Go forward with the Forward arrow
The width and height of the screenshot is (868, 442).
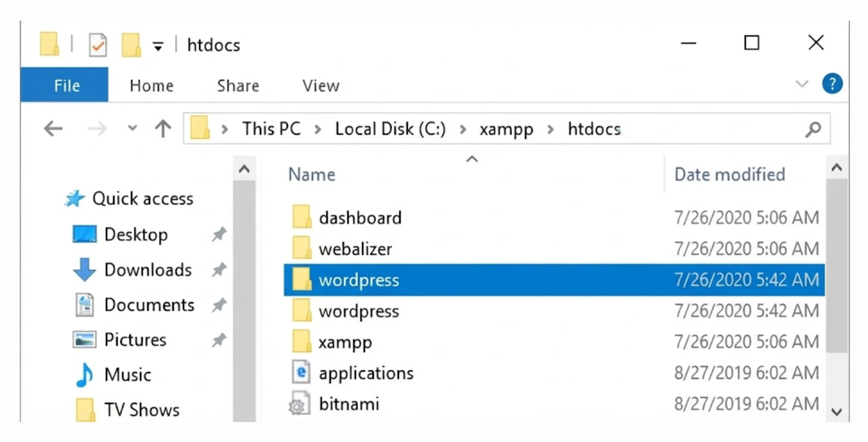[x=97, y=129]
